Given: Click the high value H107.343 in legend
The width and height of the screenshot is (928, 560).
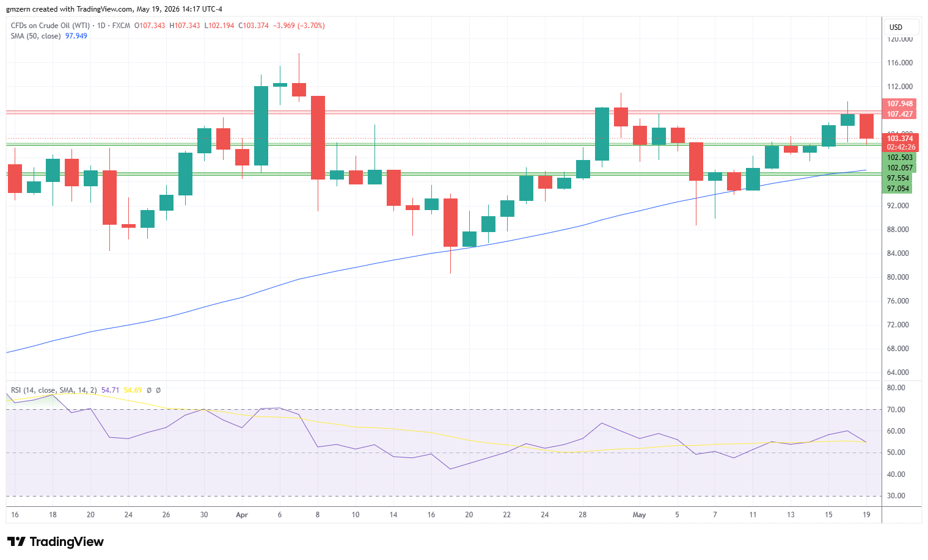Looking at the screenshot, I should (185, 26).
